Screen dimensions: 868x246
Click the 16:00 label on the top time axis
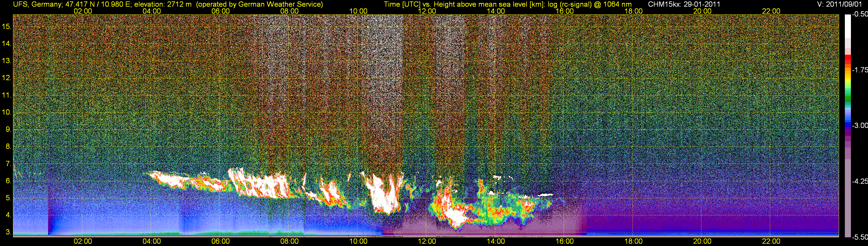coord(565,11)
